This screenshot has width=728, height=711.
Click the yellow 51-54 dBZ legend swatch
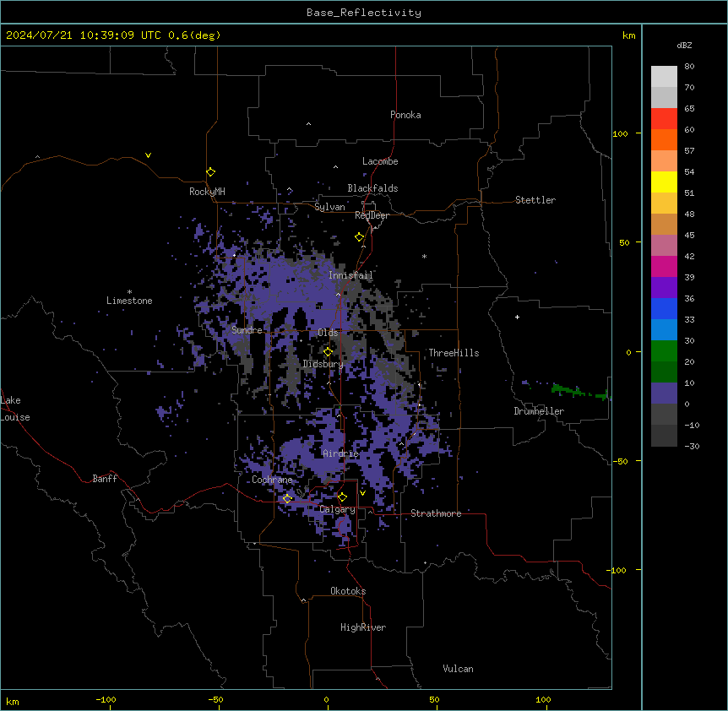click(664, 182)
